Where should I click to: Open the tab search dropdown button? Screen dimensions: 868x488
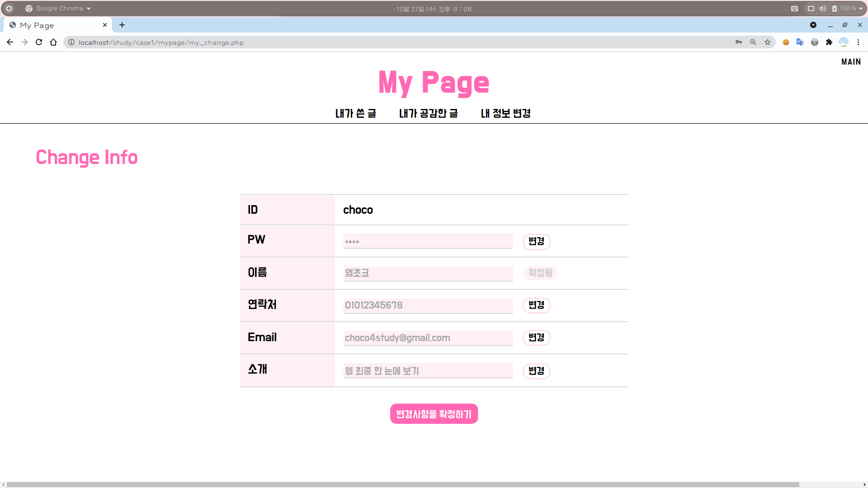[813, 25]
